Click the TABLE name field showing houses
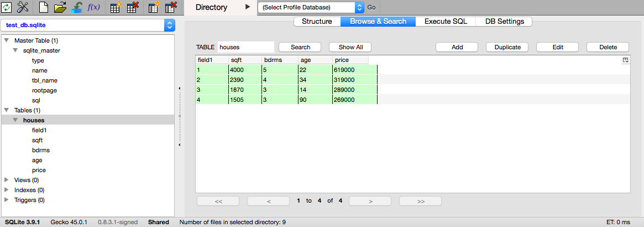Image resolution: width=644 pixels, height=227 pixels. click(x=245, y=47)
